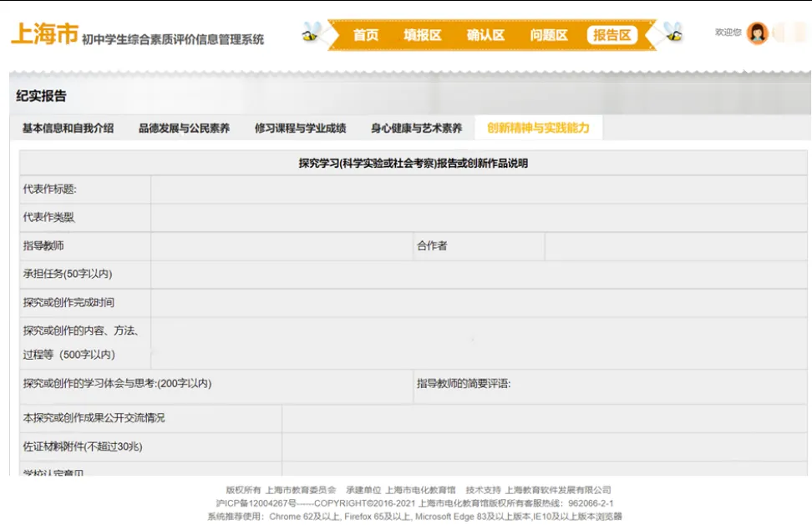Switch to the 品德发展与公民素养 tab

pyautogui.click(x=184, y=129)
